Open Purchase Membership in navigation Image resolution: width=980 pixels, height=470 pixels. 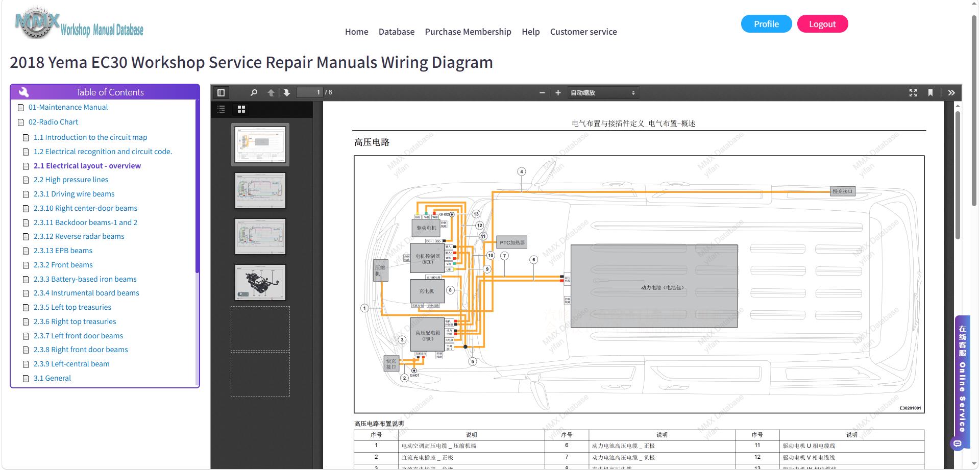tap(468, 32)
